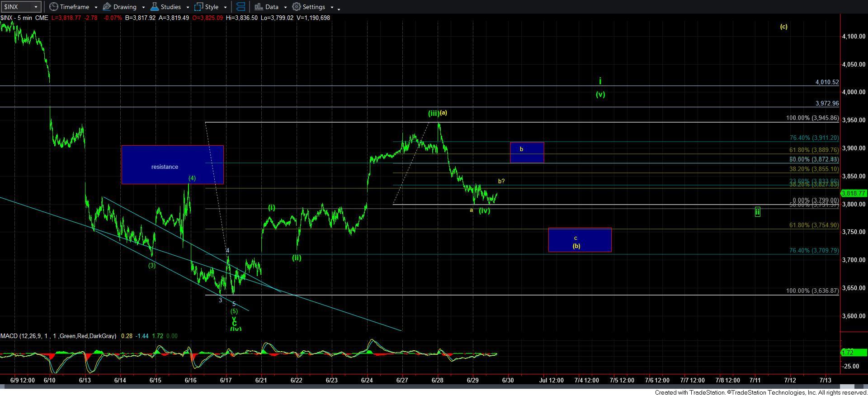Image resolution: width=868 pixels, height=396 pixels.
Task: Open the toolbar overflow arrow
Action: (339, 8)
